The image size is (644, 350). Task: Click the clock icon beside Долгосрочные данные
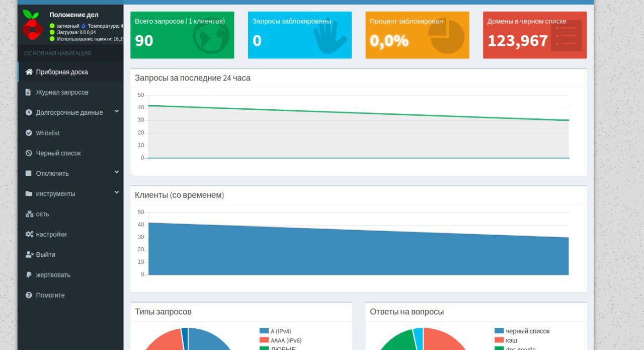(x=29, y=112)
